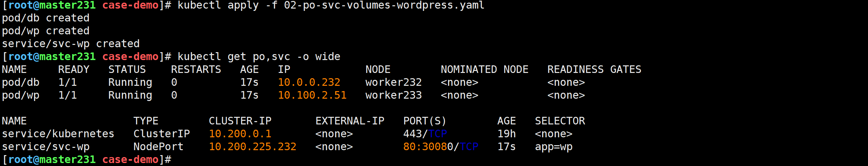This screenshot has height=166, width=868.
Task: Click the READY column header
Action: [x=73, y=69]
